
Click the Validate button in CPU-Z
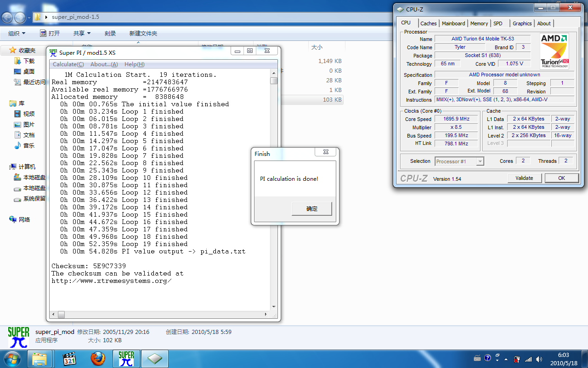click(x=524, y=178)
